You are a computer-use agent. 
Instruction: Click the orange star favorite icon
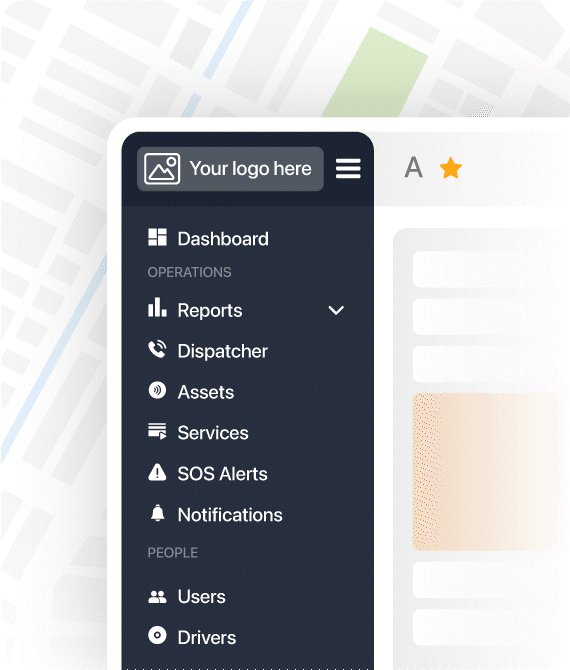pyautogui.click(x=451, y=168)
